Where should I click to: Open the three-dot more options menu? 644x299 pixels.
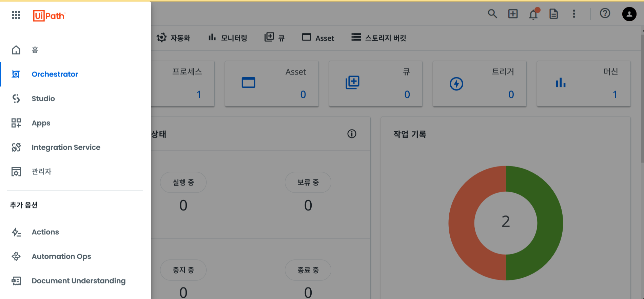click(x=574, y=14)
